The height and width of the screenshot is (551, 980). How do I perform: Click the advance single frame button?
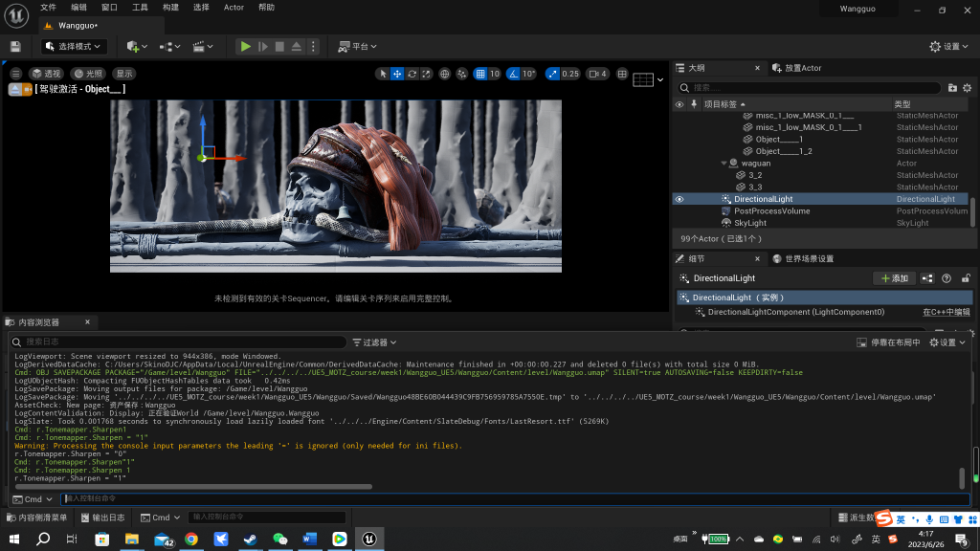click(262, 46)
